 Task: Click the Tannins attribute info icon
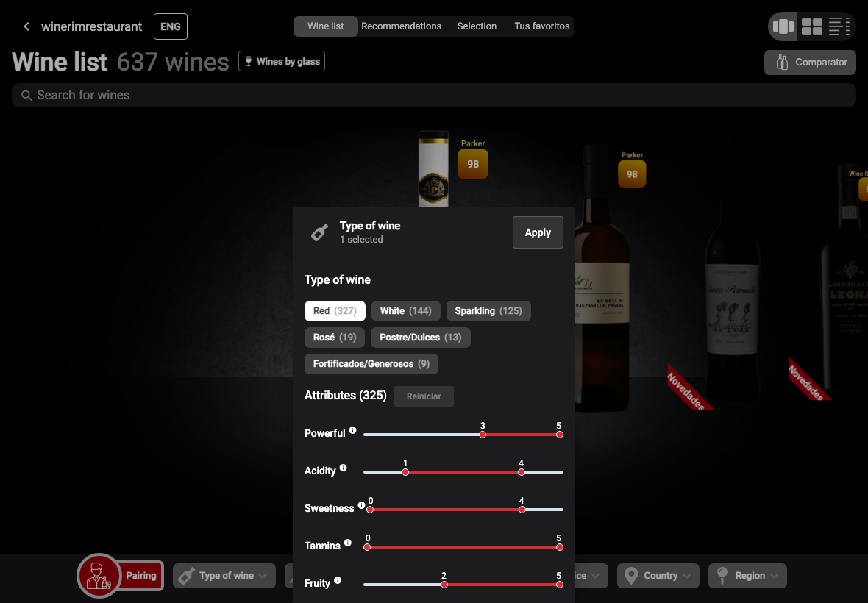tap(348, 543)
